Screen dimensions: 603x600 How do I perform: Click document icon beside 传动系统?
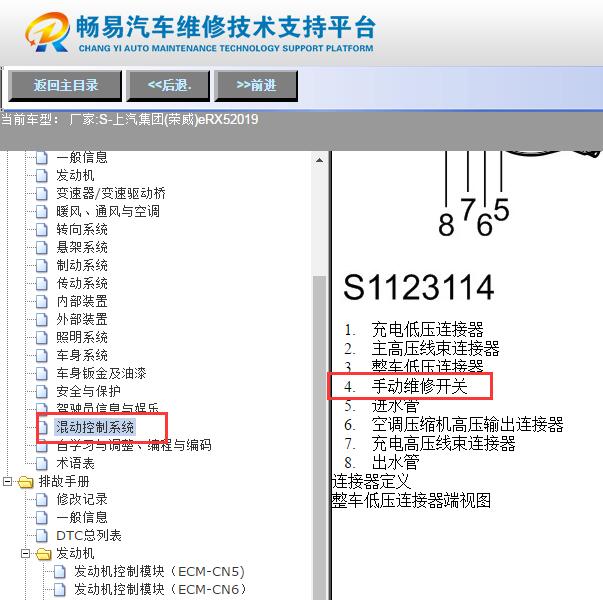(x=42, y=284)
